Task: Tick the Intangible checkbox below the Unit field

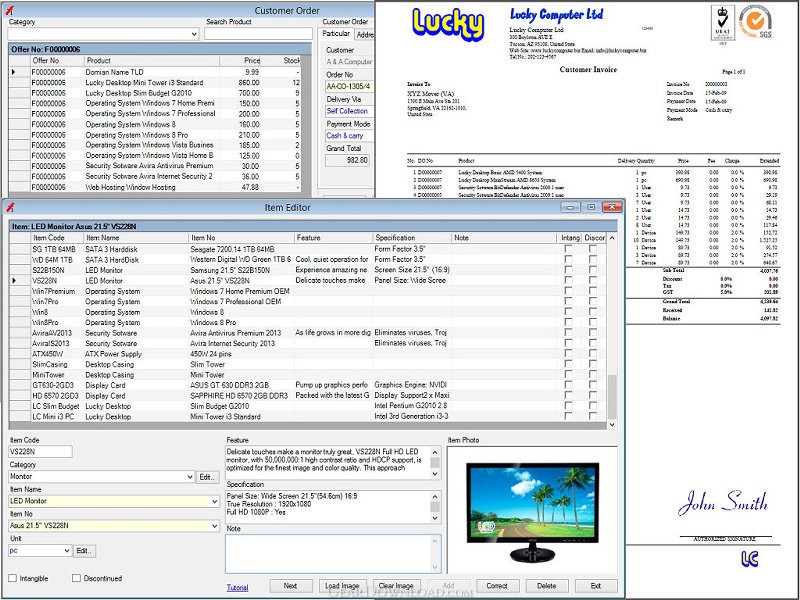Action: click(x=13, y=578)
